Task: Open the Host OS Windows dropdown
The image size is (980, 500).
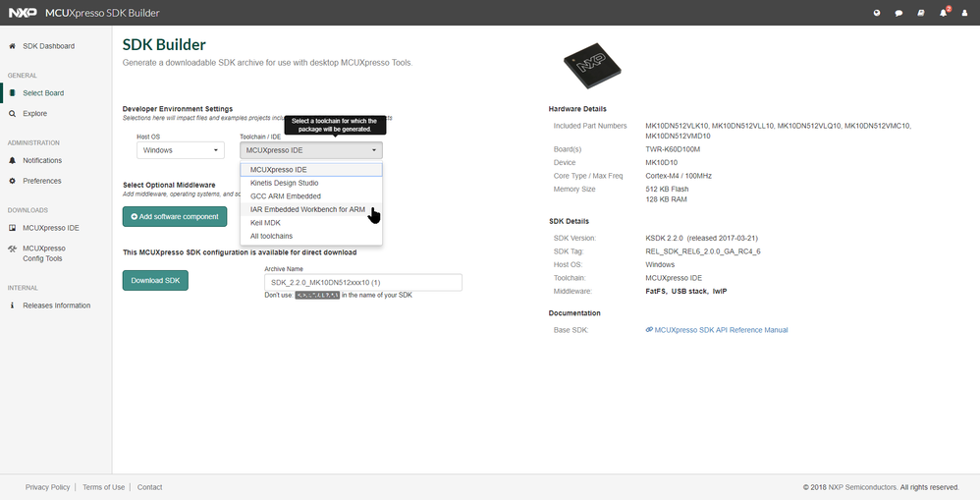Action: (x=181, y=150)
